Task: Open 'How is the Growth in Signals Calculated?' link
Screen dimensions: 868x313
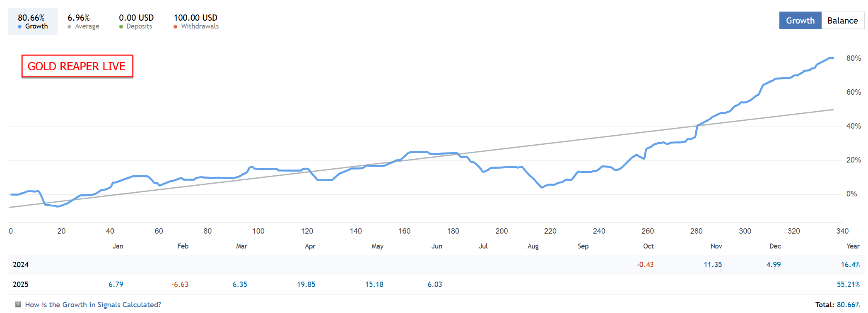Action: 93,305
